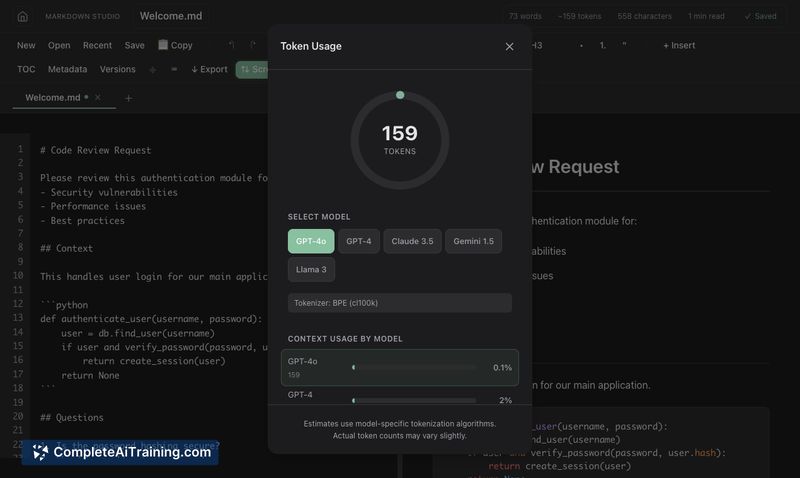Click the 'return None' code line in editor
The image size is (800, 478).
(x=90, y=375)
